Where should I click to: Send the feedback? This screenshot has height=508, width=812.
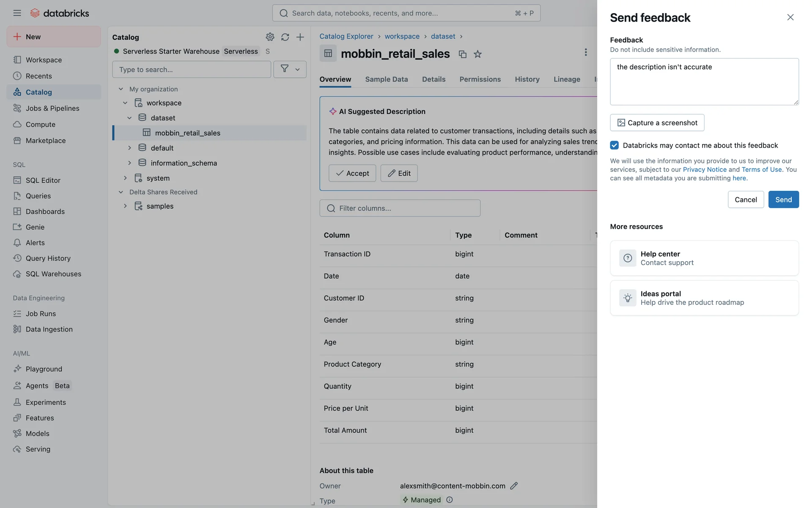coord(783,199)
